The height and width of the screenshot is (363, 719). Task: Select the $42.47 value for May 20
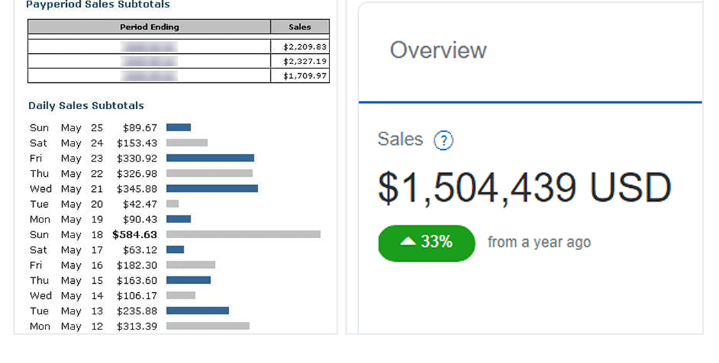[140, 204]
